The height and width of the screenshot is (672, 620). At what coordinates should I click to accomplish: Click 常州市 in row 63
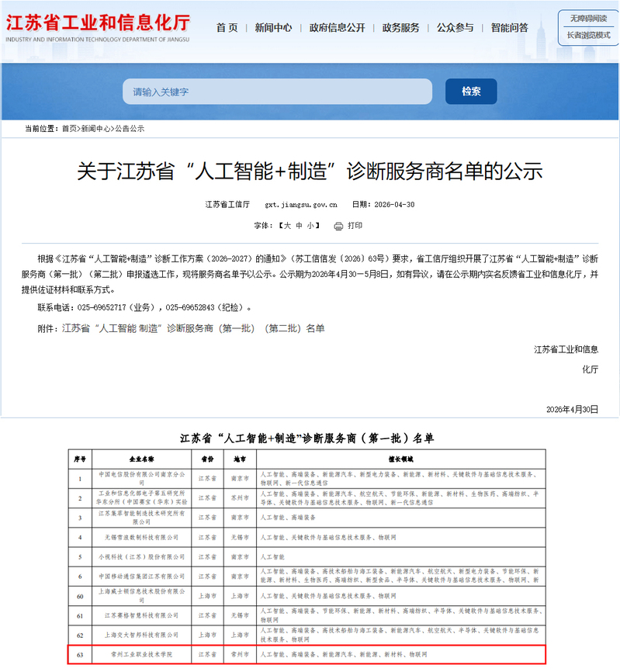click(x=240, y=655)
